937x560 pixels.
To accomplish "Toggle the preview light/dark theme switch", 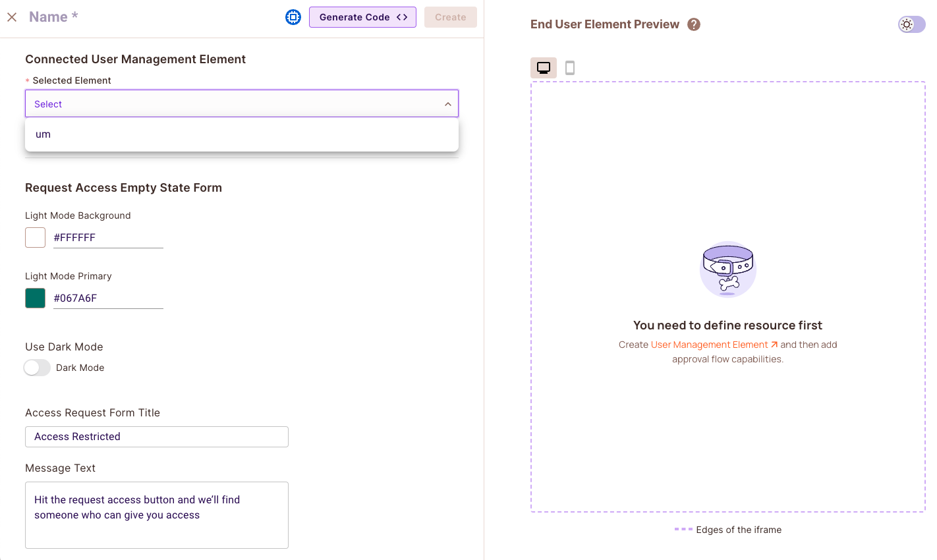I will click(x=911, y=24).
